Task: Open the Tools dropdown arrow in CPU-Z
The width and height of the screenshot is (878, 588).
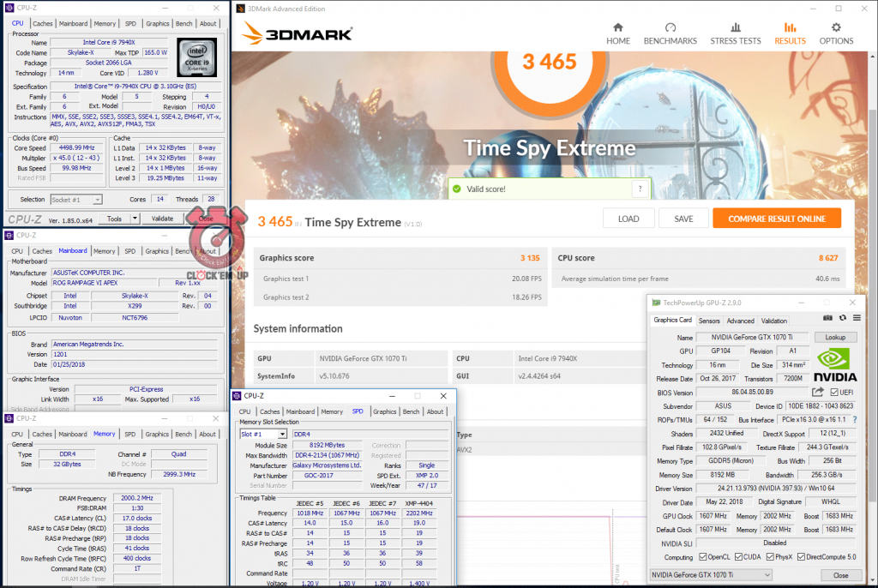Action: (x=138, y=219)
